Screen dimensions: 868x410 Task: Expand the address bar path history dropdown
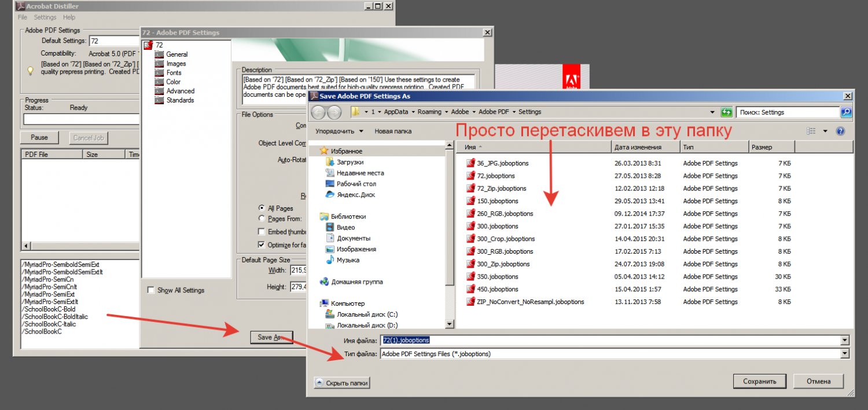coord(712,112)
